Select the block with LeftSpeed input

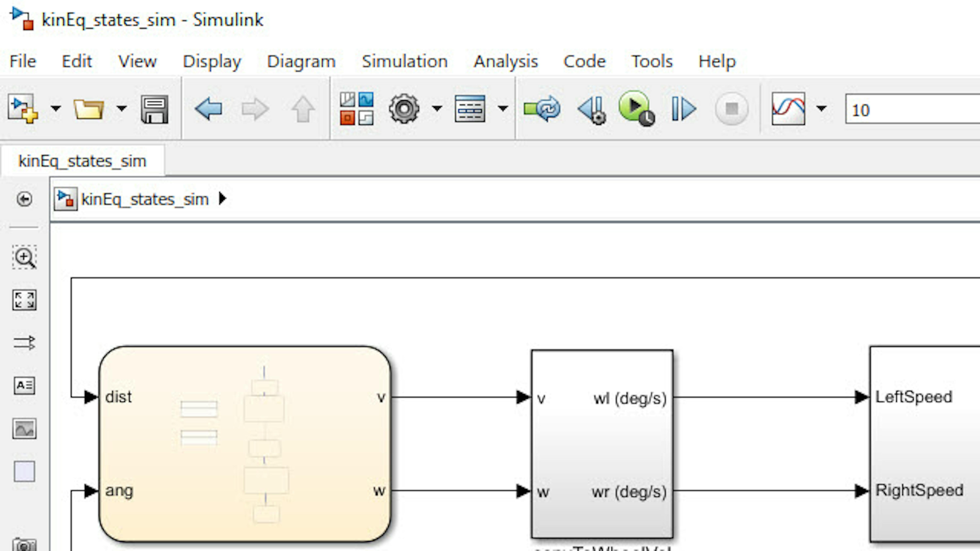(925, 444)
